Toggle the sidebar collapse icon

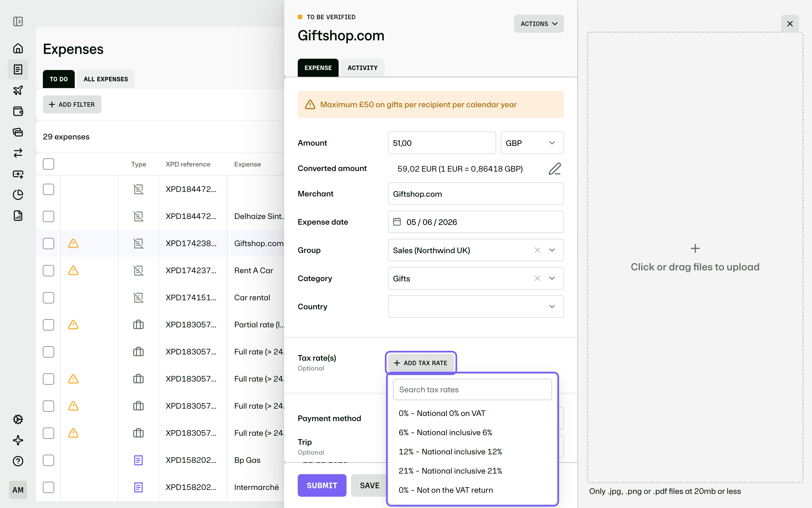[x=18, y=21]
